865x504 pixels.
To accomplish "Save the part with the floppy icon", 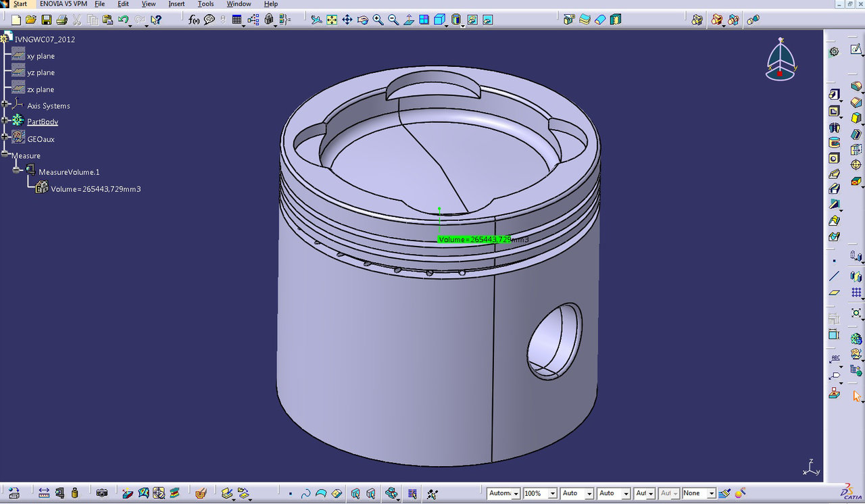I will click(x=46, y=20).
